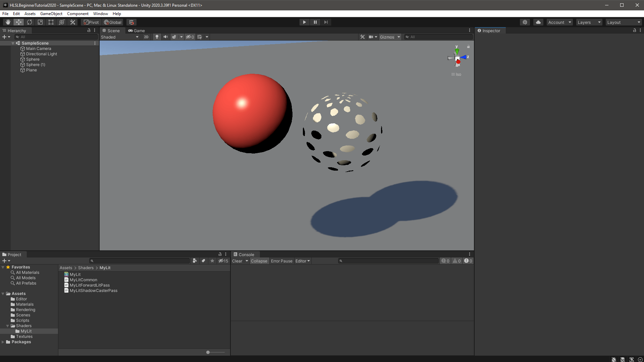This screenshot has height=362, width=644.
Task: Collapse the SampleScene hierarchy
Action: tap(13, 43)
